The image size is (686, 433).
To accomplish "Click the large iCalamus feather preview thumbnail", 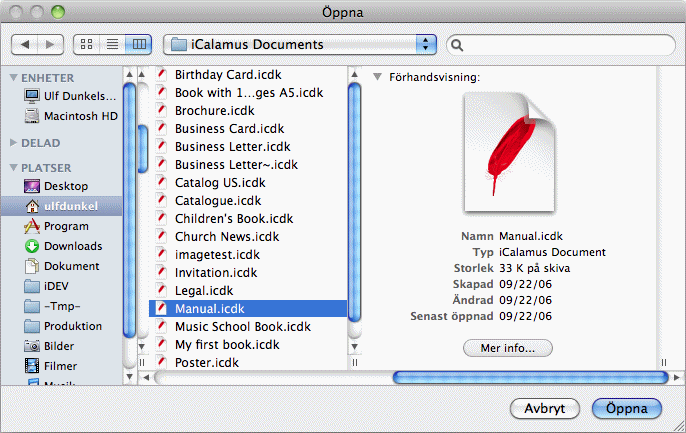I will [x=509, y=153].
